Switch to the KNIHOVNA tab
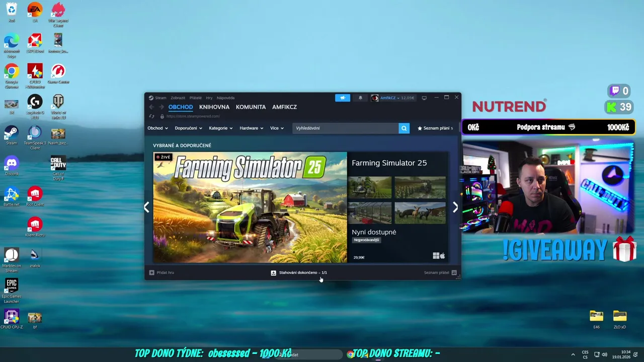Viewport: 644px width, 362px height. pos(214,107)
